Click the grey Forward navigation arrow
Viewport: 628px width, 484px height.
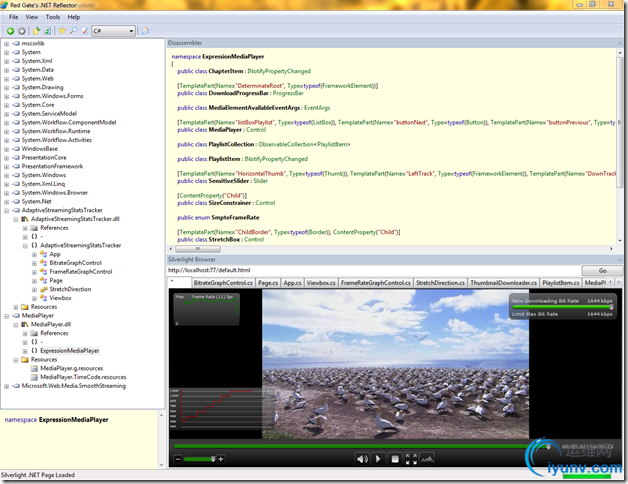tap(22, 31)
